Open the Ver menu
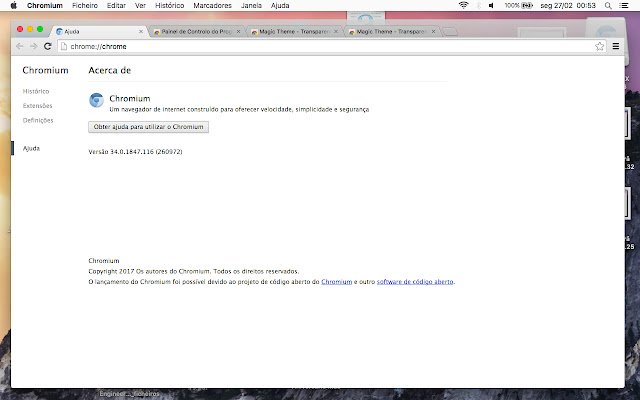This screenshot has width=640, height=400. tap(140, 5)
